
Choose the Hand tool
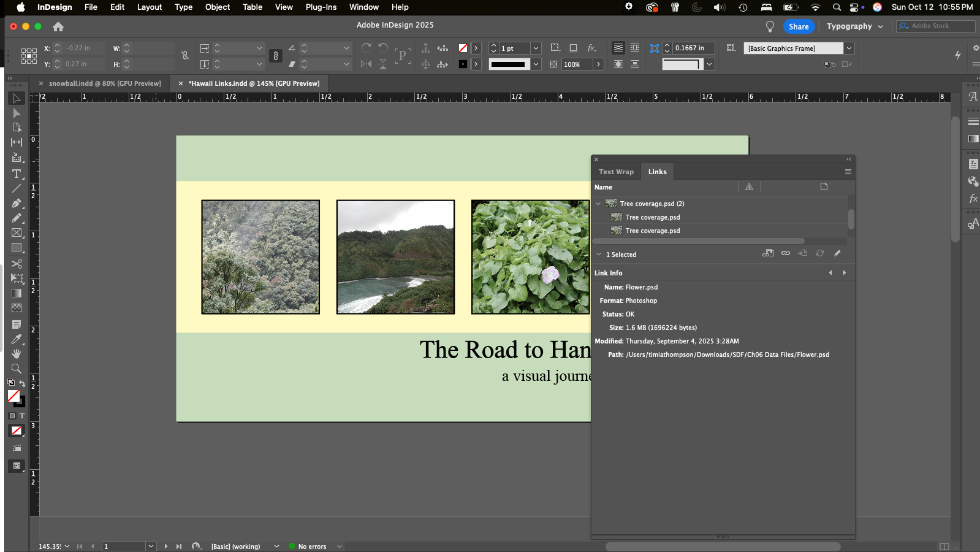click(x=17, y=354)
